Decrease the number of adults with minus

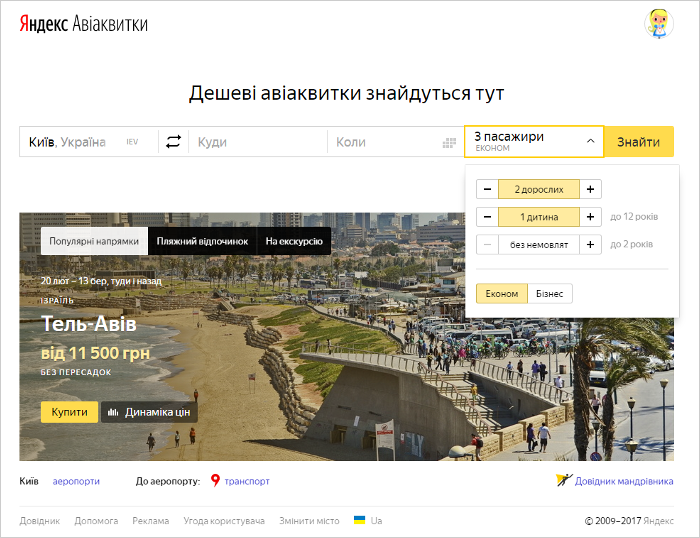pyautogui.click(x=488, y=189)
